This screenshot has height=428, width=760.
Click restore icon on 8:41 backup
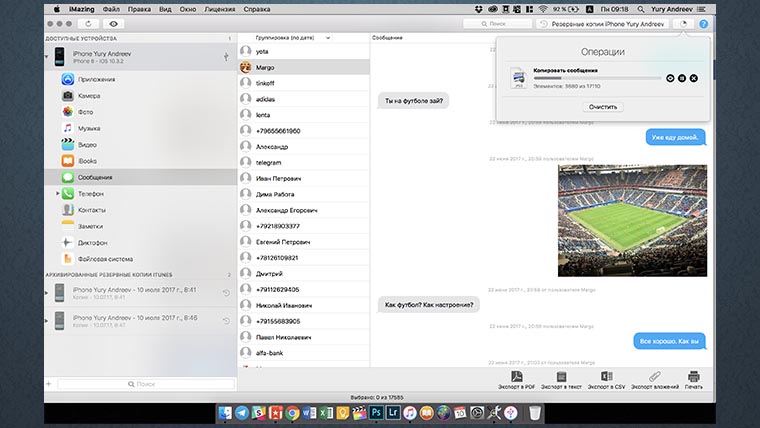click(226, 293)
